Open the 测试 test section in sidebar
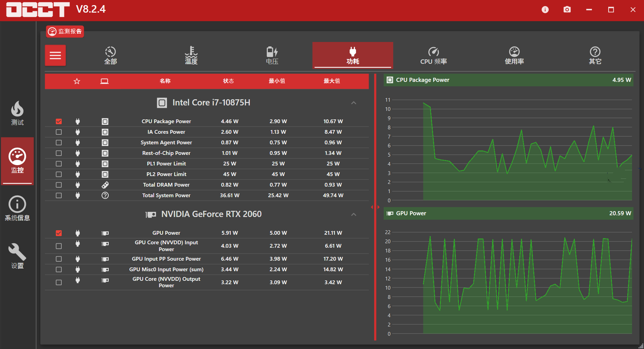Viewport: 644px width, 349px height. point(17,113)
